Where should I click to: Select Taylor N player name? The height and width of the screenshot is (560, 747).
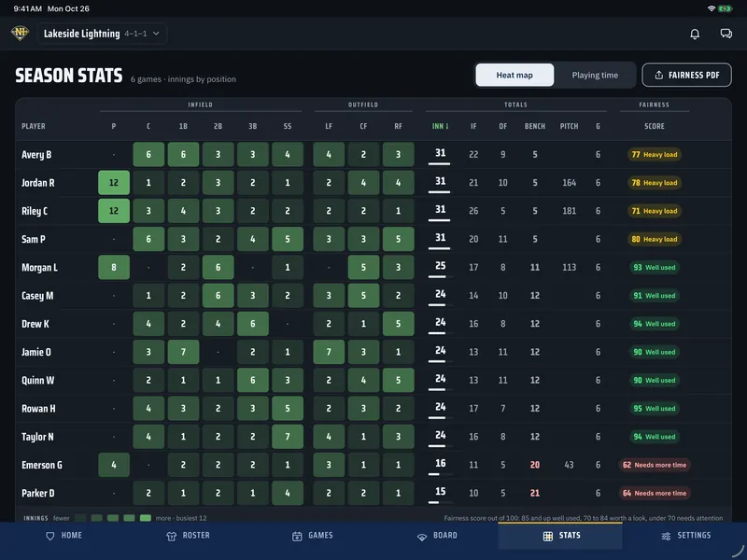point(37,437)
